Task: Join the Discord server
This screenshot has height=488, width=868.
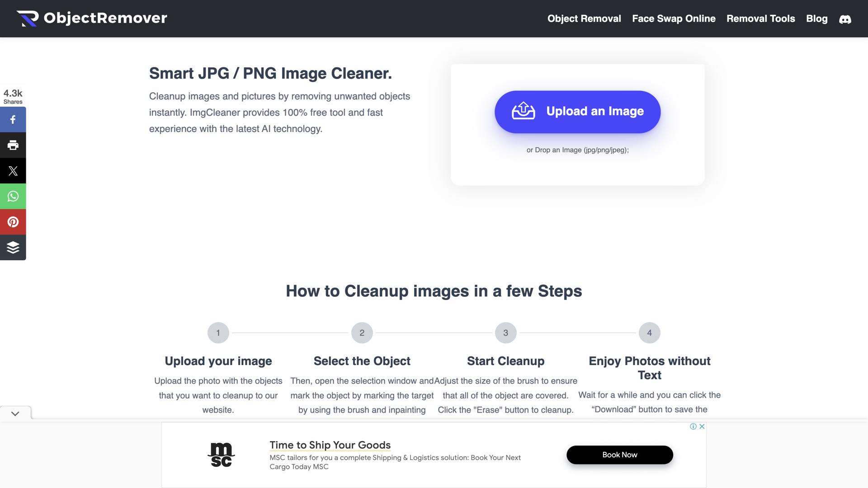Action: coord(845,19)
